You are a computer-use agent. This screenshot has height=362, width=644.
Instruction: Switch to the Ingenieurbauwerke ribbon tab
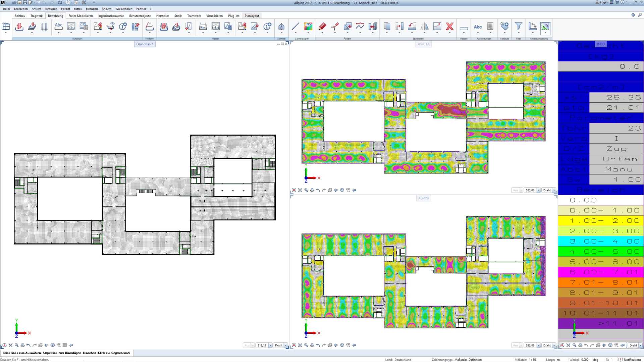pos(111,16)
